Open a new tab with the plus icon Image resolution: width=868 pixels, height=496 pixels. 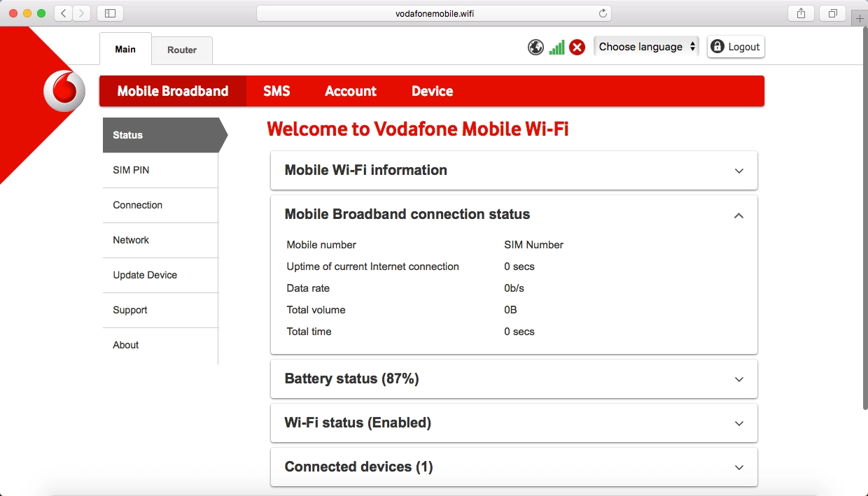point(858,17)
